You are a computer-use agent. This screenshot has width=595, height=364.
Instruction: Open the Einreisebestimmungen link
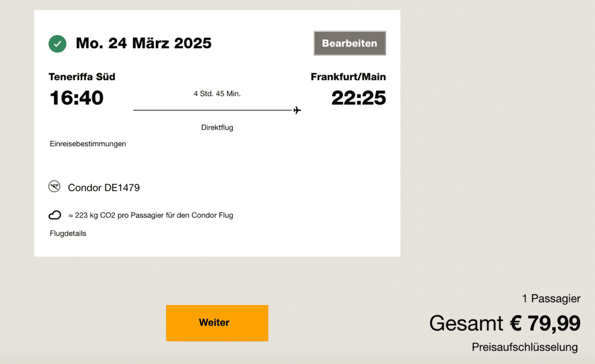click(x=87, y=144)
